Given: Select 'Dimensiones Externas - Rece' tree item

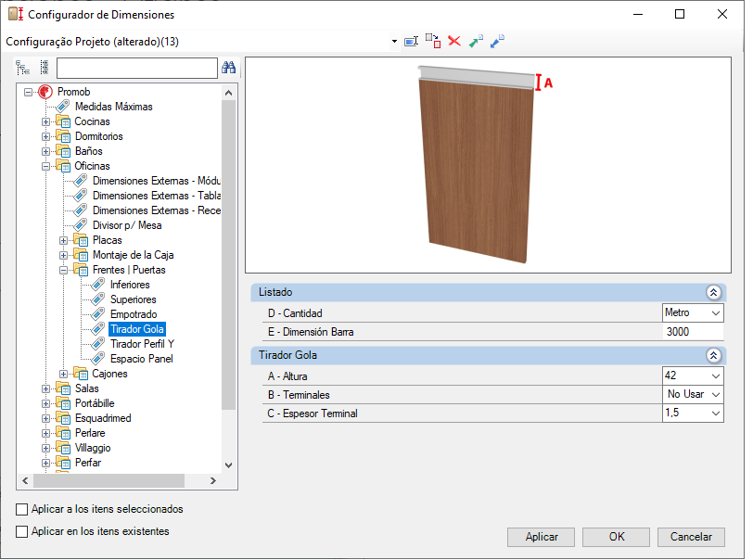Looking at the screenshot, I should tap(157, 210).
